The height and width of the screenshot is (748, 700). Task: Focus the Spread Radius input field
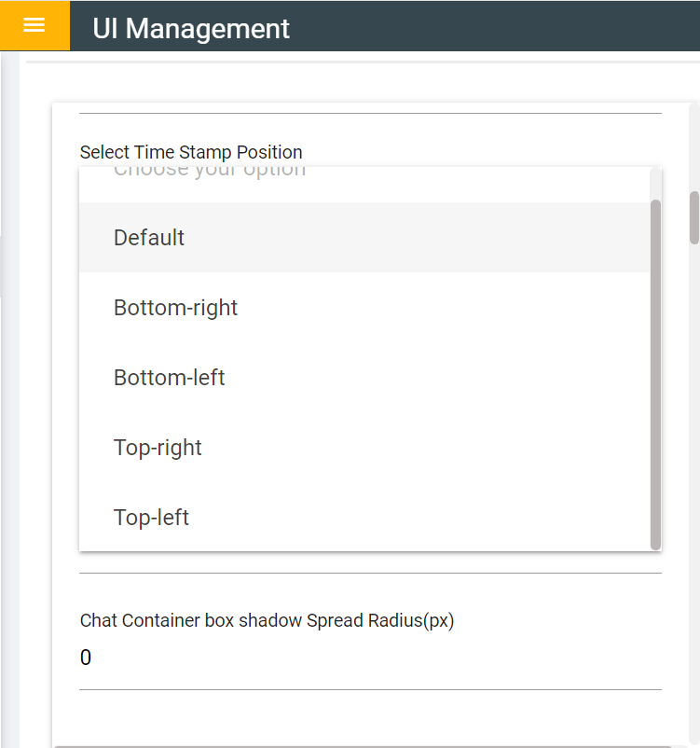[x=370, y=658]
